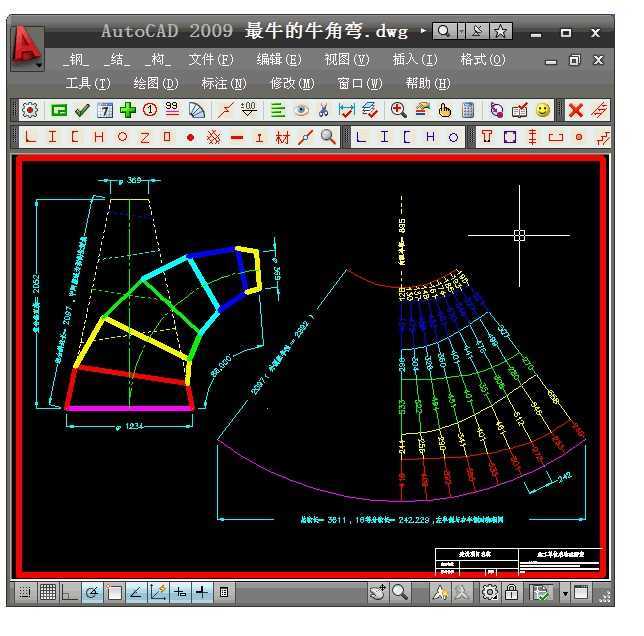Screen dimensions: 644x636
Task: Select the red channel steel section icon
Action: pos(75,136)
